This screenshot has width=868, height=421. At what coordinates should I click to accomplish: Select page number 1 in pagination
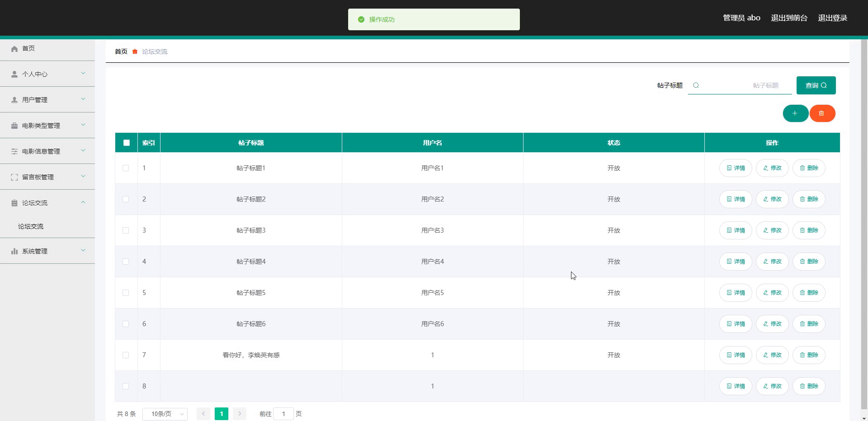tap(222, 414)
